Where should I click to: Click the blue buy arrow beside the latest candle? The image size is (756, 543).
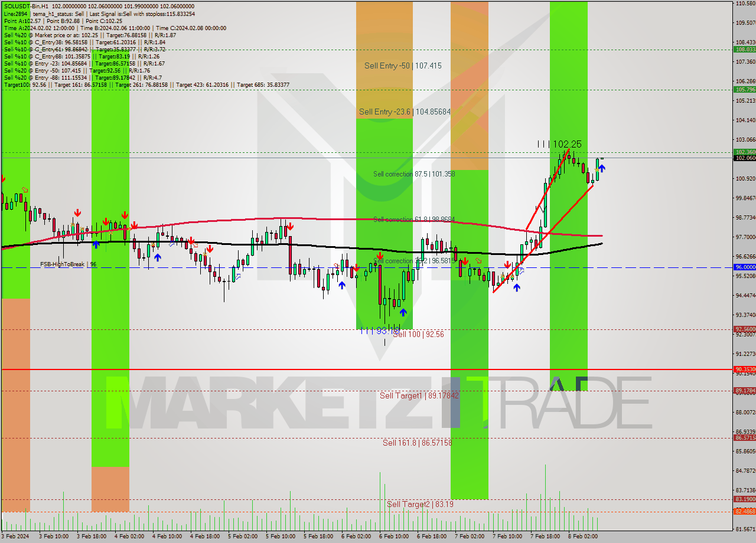(602, 168)
